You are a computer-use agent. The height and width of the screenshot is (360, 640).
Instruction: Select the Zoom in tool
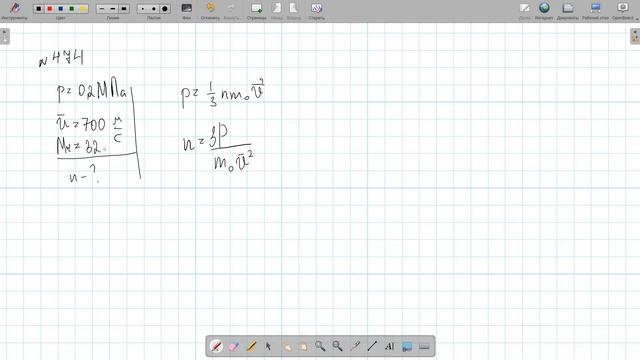click(x=320, y=347)
